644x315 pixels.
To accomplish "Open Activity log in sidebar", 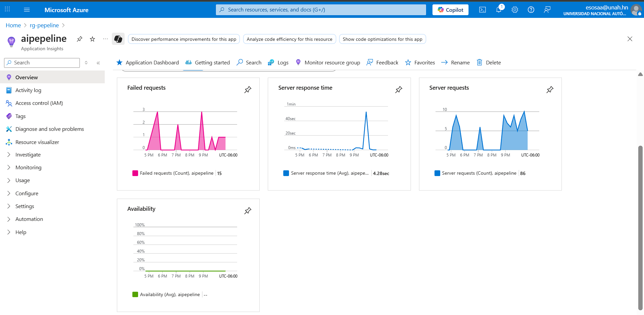I will coord(28,90).
